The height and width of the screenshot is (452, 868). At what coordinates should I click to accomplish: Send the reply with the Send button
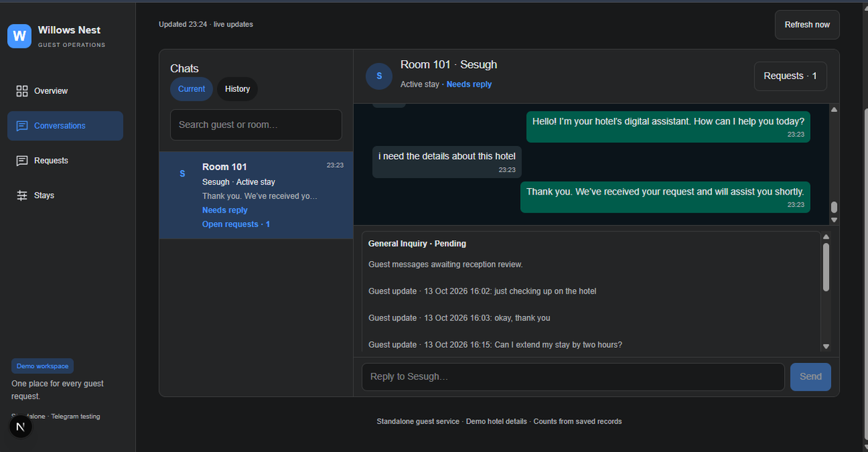pos(811,377)
